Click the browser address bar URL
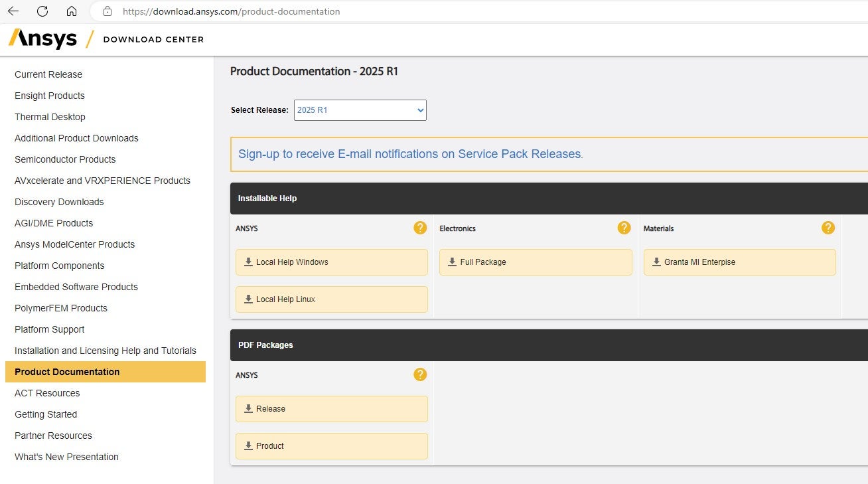The image size is (868, 484). click(x=231, y=11)
